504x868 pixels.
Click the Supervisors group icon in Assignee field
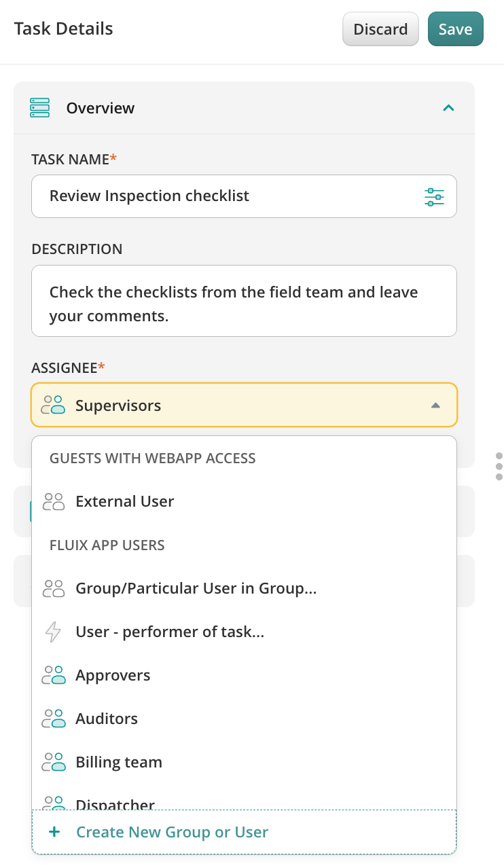coord(53,405)
